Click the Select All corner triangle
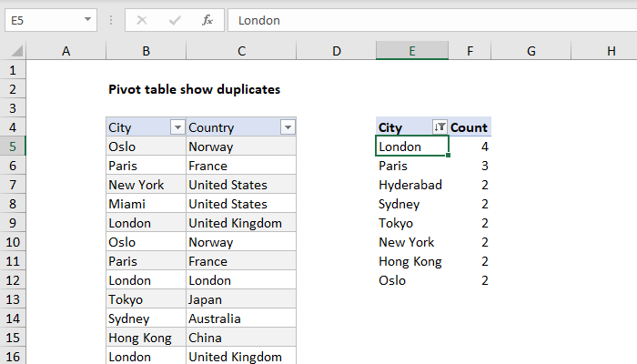637x364 pixels. click(16, 51)
